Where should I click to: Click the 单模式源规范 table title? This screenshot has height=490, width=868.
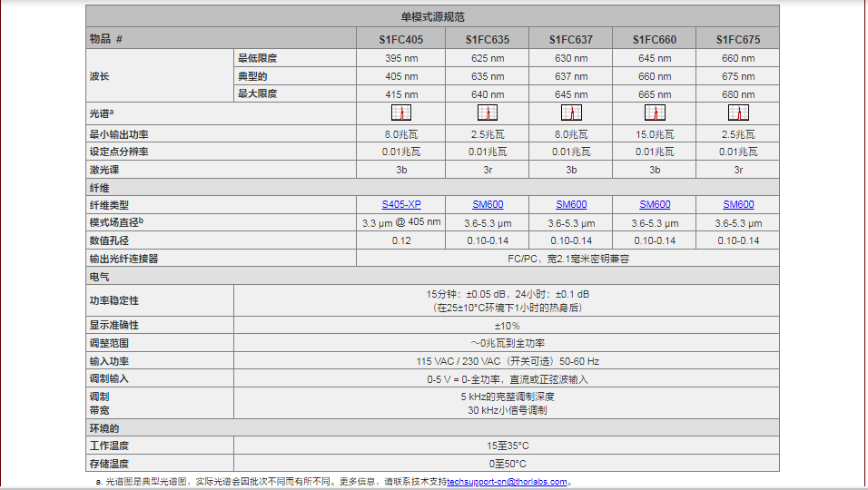tap(433, 16)
